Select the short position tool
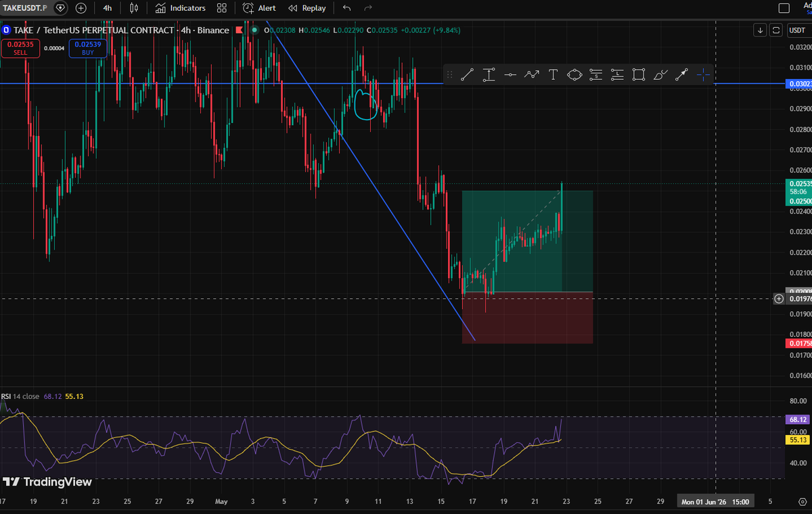Image resolution: width=812 pixels, height=514 pixels. (595, 75)
